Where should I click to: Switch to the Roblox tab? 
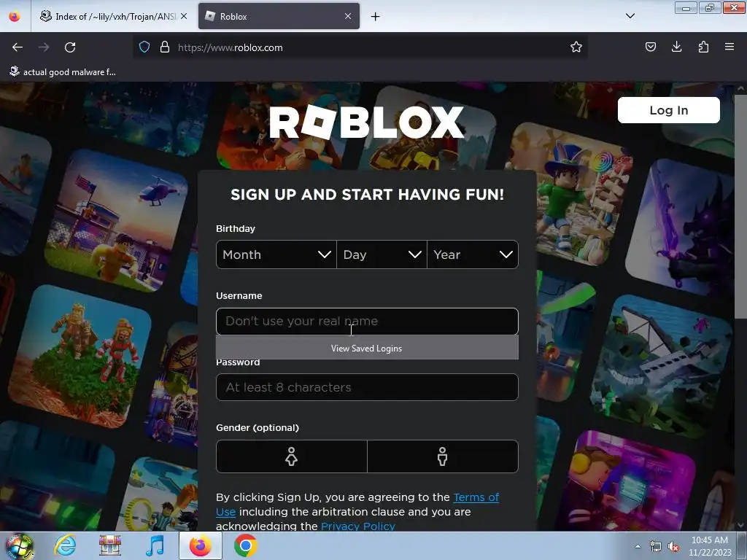point(279,17)
